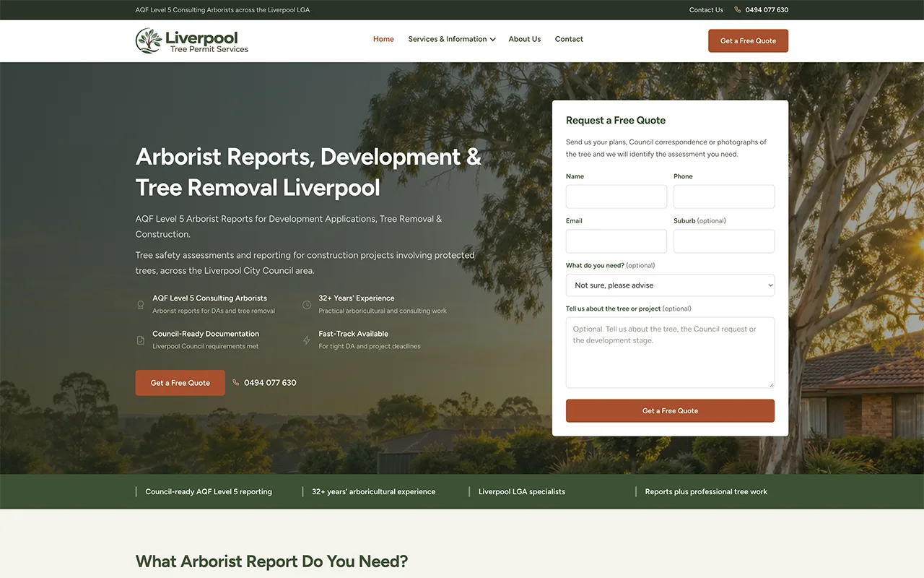The image size is (924, 578).
Task: Open the About Us page
Action: [x=525, y=39]
